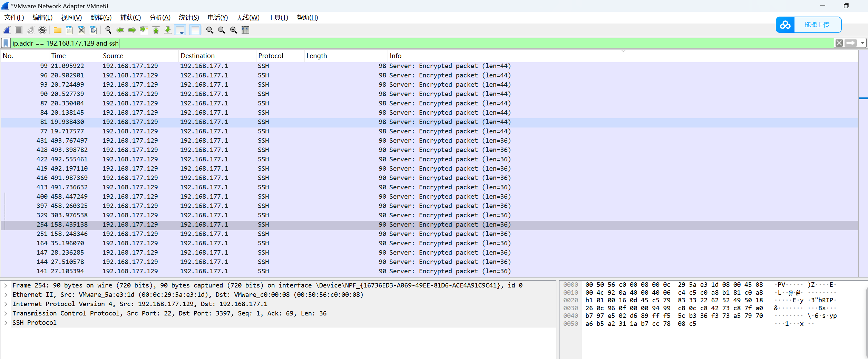
Task: Select packet 400 at time 458.447249
Action: [x=429, y=197]
